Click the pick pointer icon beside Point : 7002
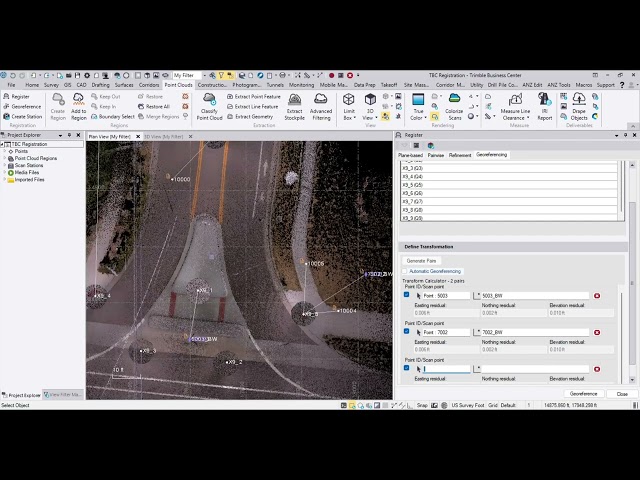Viewport: 640px width, 480px height. pyautogui.click(x=418, y=332)
